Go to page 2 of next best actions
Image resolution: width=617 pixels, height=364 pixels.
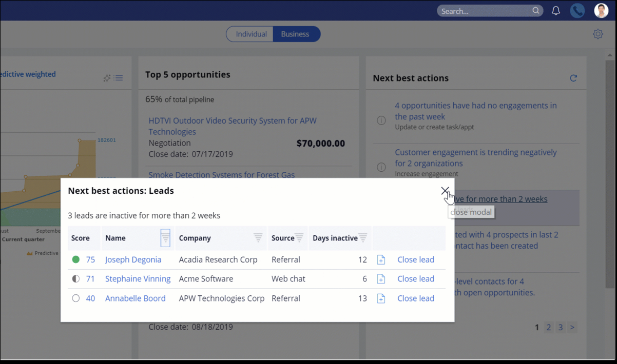549,327
